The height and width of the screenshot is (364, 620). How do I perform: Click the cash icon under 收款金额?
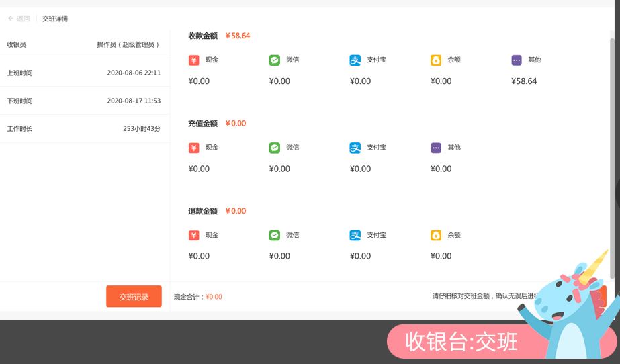194,60
